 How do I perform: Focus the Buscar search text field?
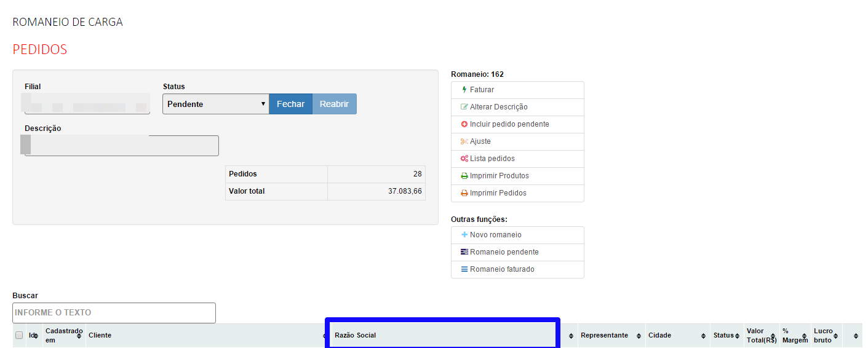click(x=114, y=313)
